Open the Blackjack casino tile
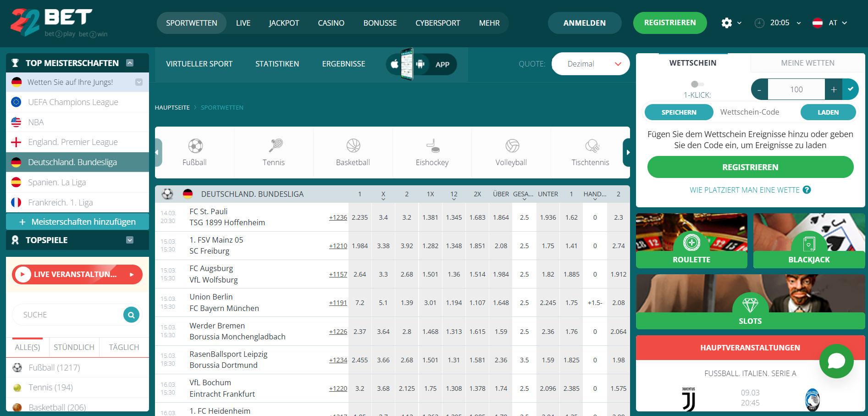This screenshot has height=416, width=868. [809, 241]
